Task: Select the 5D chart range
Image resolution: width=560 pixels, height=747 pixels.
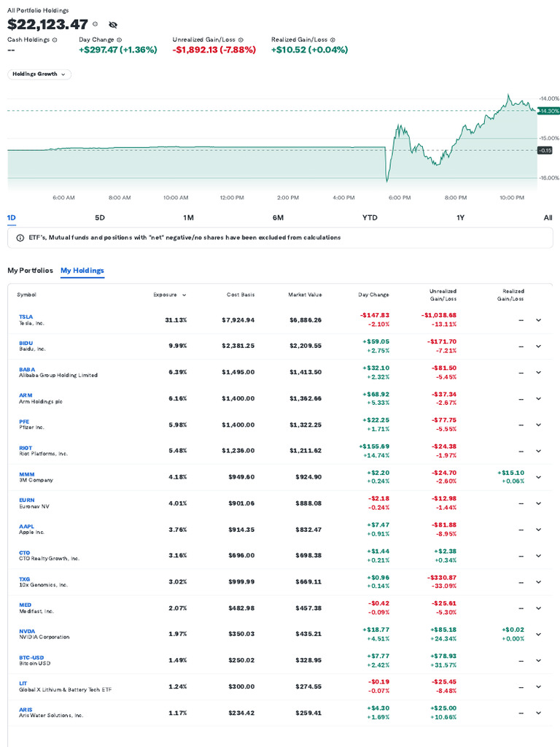Action: 100,217
